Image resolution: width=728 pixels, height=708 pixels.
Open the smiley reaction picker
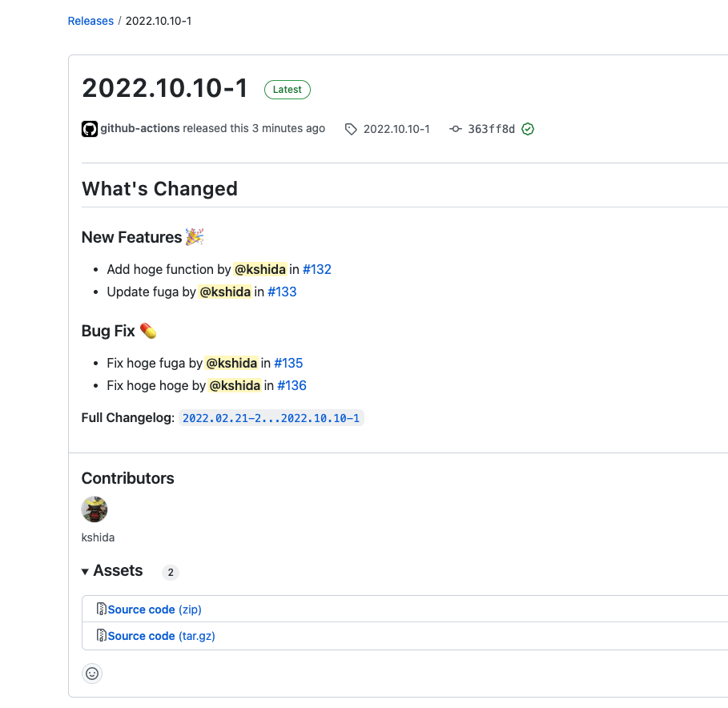[92, 674]
